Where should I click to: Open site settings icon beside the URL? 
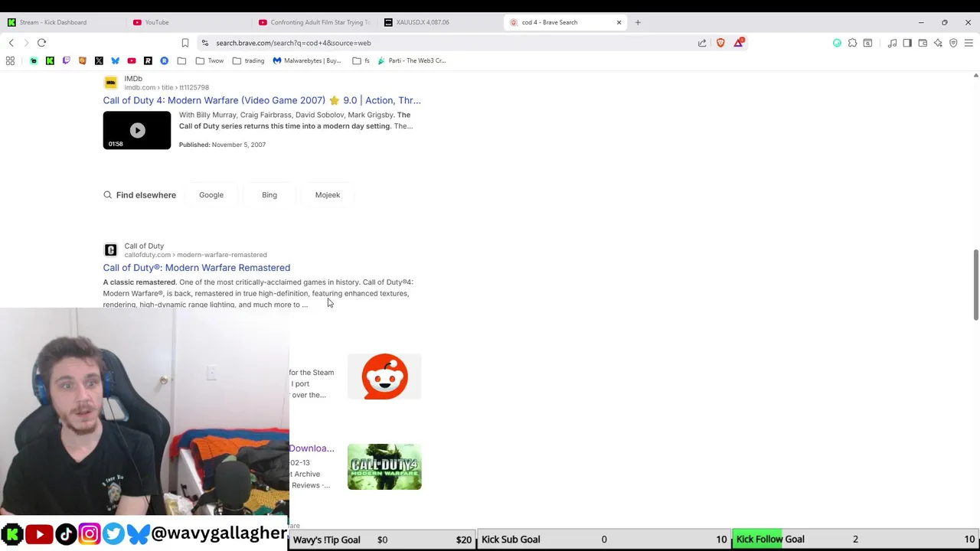point(205,43)
